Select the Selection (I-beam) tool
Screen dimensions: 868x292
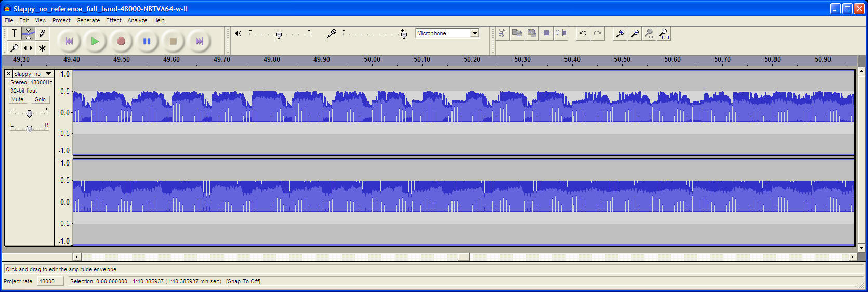coord(15,33)
